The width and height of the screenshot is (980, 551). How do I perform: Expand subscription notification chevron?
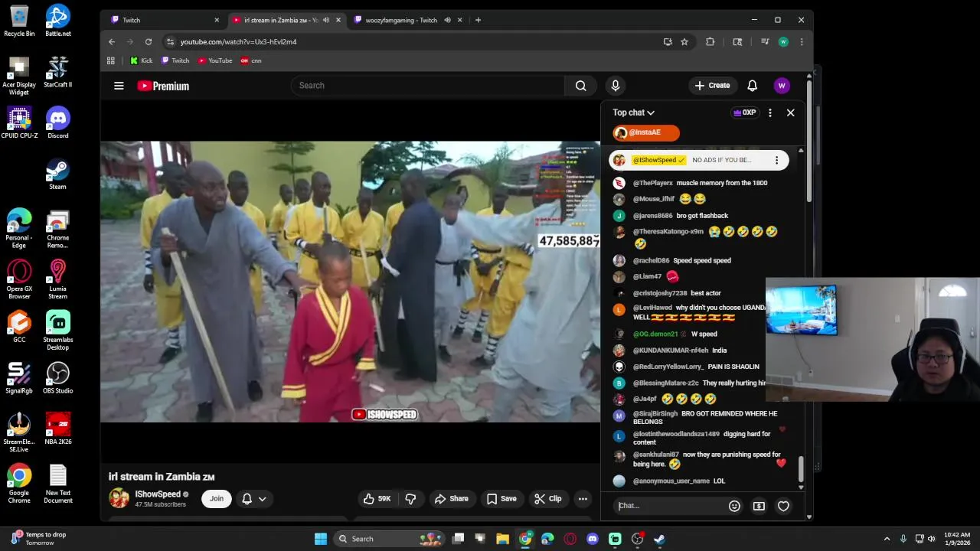tap(263, 499)
